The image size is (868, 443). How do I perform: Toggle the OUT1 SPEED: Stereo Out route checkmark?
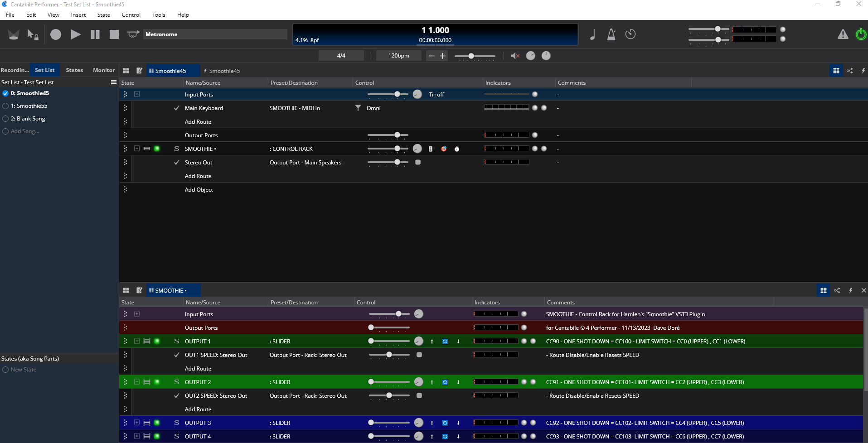pos(176,355)
